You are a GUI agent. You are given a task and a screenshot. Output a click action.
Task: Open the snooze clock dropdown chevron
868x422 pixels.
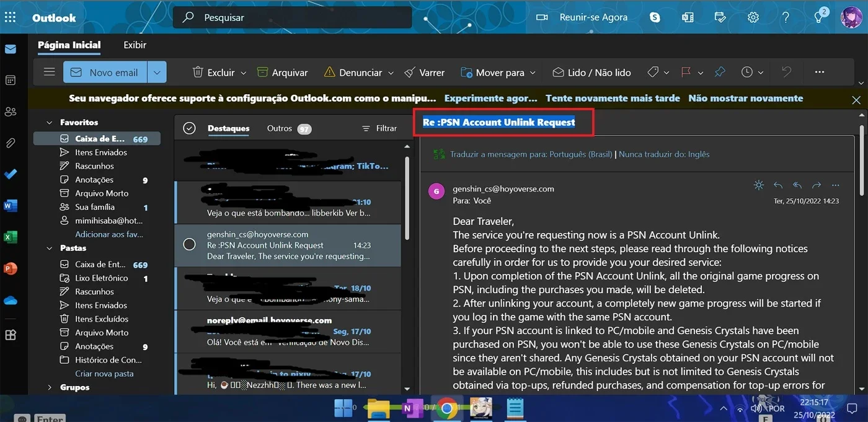click(x=761, y=73)
